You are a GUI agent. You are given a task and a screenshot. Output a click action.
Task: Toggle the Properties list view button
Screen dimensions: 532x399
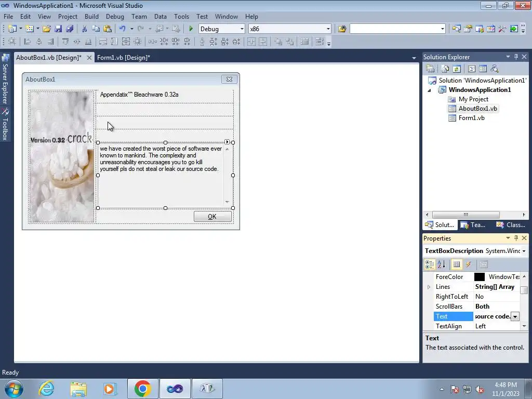457,264
